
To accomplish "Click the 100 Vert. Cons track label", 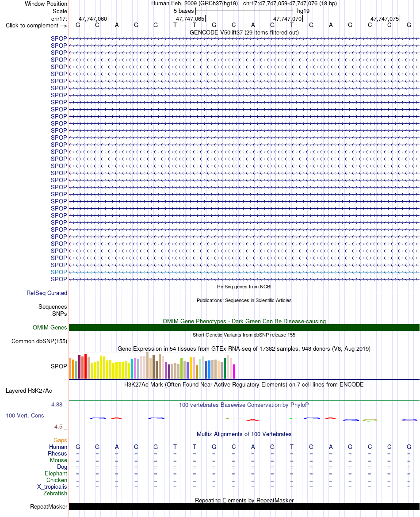I will [x=25, y=415].
